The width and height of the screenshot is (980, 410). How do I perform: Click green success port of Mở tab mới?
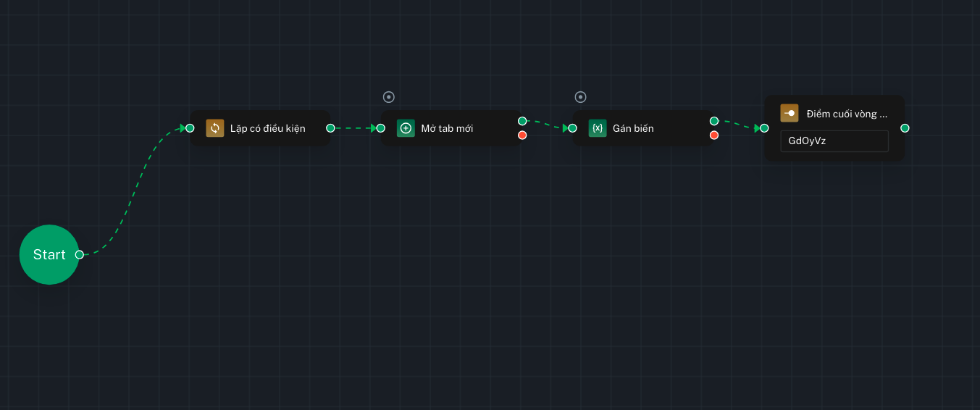(x=522, y=121)
